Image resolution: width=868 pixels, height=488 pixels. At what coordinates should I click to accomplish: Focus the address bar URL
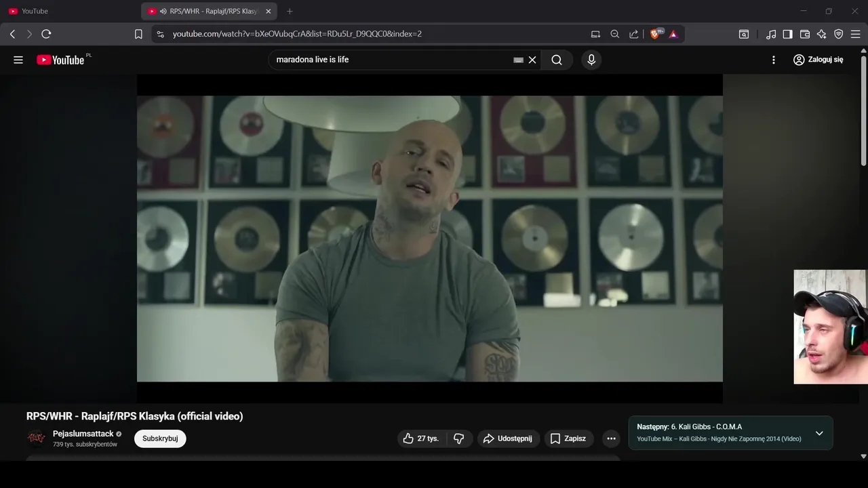(297, 34)
